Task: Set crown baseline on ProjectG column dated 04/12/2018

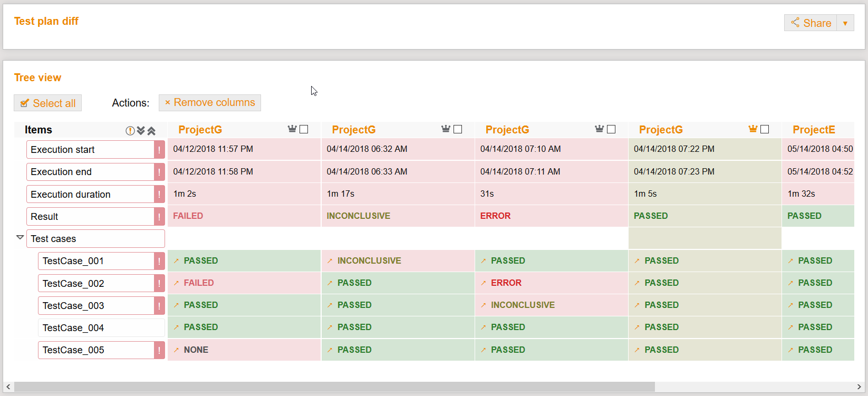Action: (292, 129)
